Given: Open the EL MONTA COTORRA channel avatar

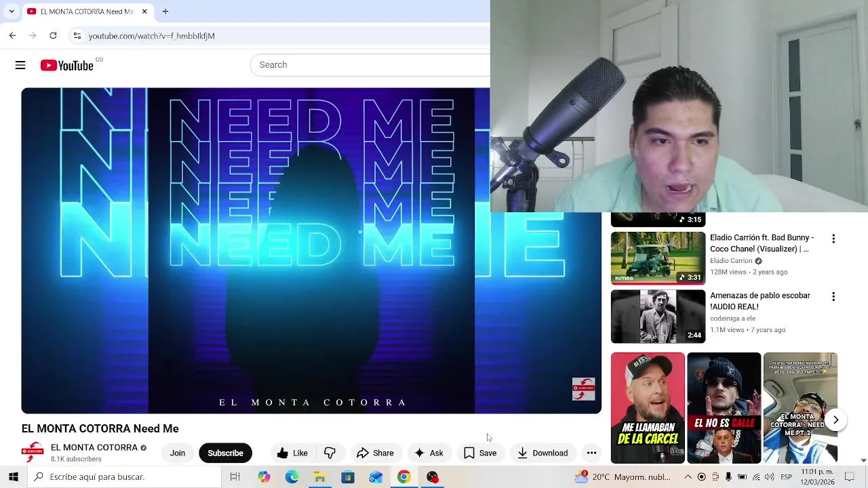Looking at the screenshot, I should pyautogui.click(x=33, y=453).
